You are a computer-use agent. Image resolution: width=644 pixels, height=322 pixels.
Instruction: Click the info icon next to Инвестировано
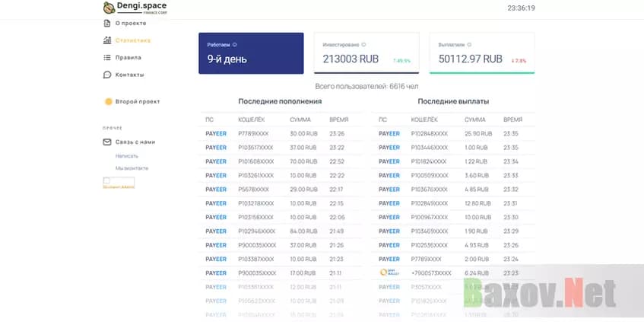pos(363,44)
